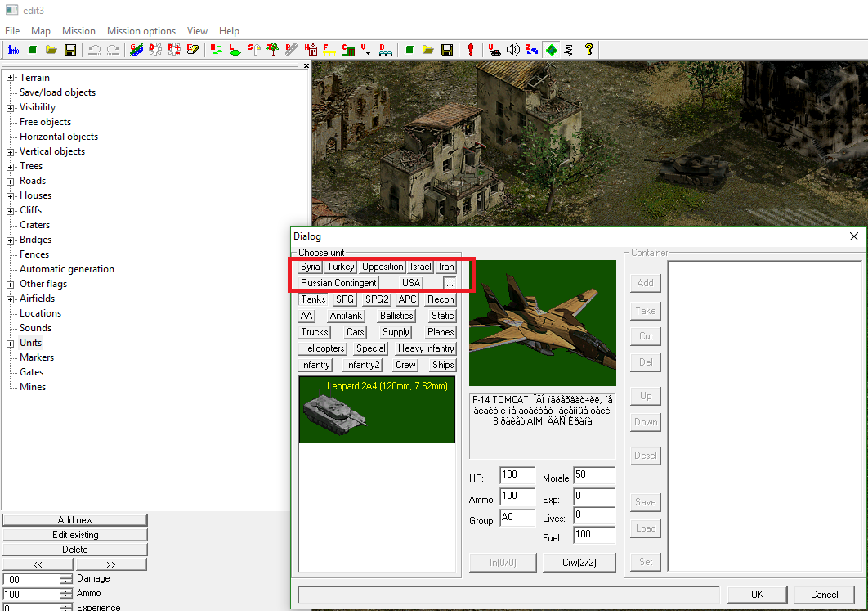
Task: Select the USA faction toggle button
Action: click(x=411, y=282)
